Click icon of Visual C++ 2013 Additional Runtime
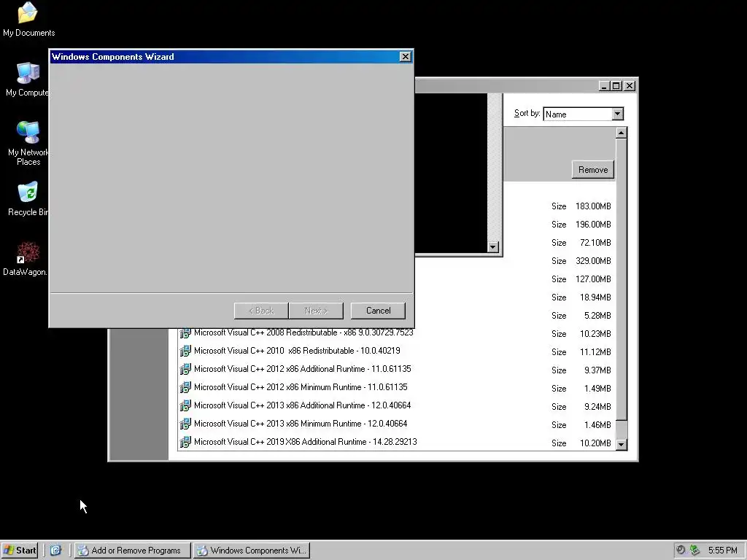Viewport: 747px width, 560px height. 185,405
